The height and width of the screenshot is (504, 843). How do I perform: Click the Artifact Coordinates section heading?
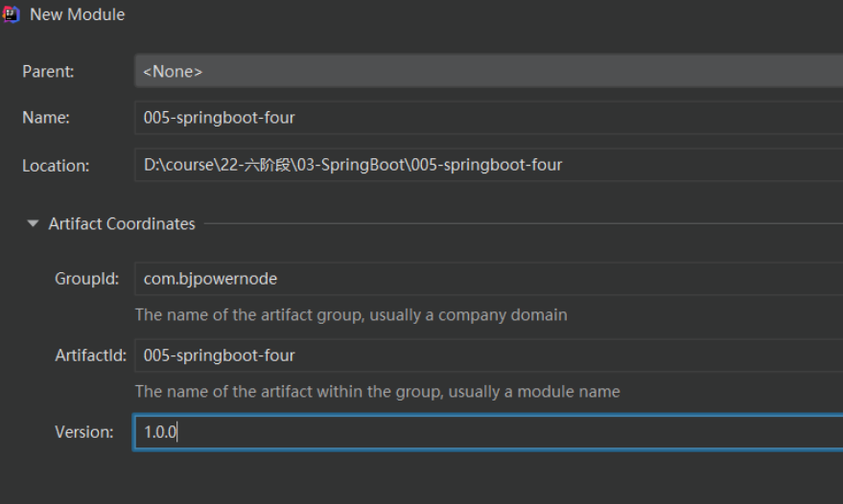(x=122, y=224)
